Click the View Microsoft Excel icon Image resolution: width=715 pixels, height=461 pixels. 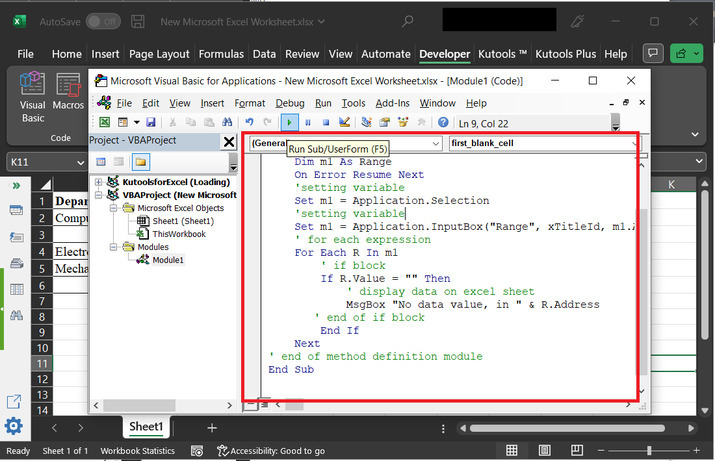click(104, 122)
